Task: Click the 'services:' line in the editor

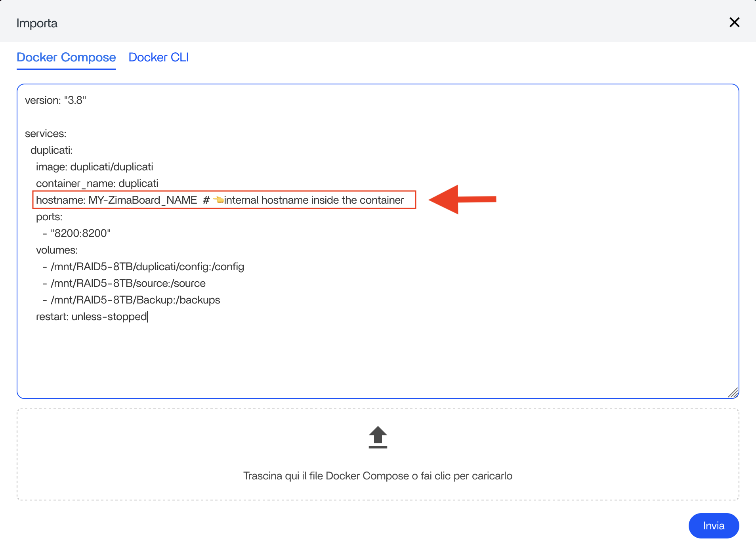Action: [x=46, y=134]
